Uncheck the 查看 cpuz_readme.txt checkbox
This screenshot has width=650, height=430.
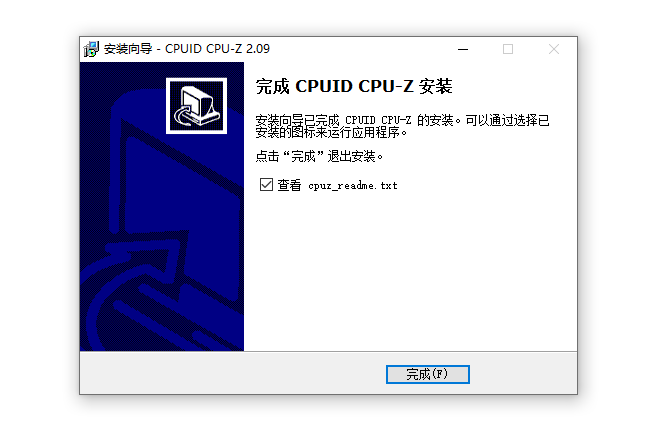(x=266, y=185)
